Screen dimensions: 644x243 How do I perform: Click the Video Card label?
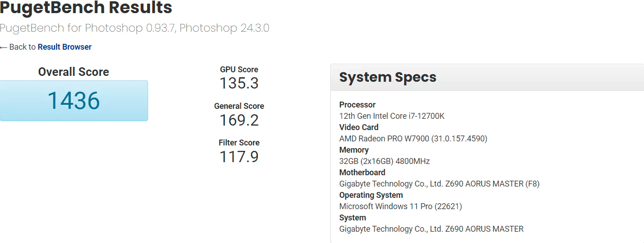(359, 127)
